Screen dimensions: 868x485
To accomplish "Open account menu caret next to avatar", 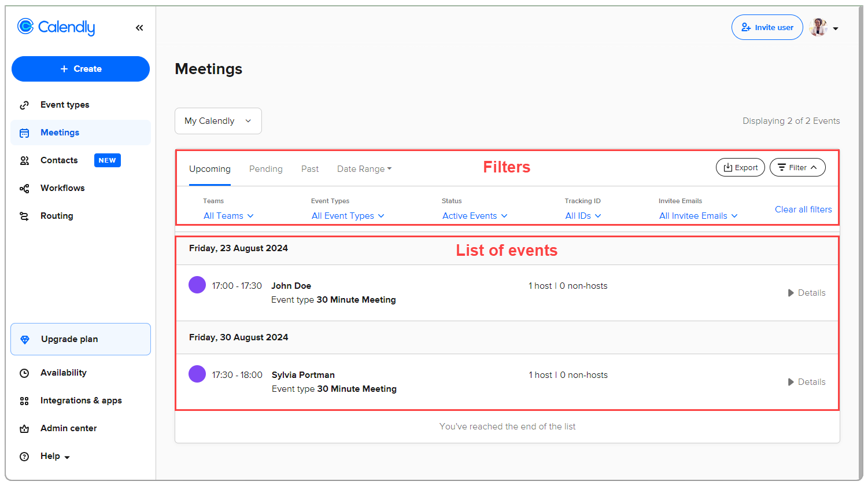I will pos(836,28).
